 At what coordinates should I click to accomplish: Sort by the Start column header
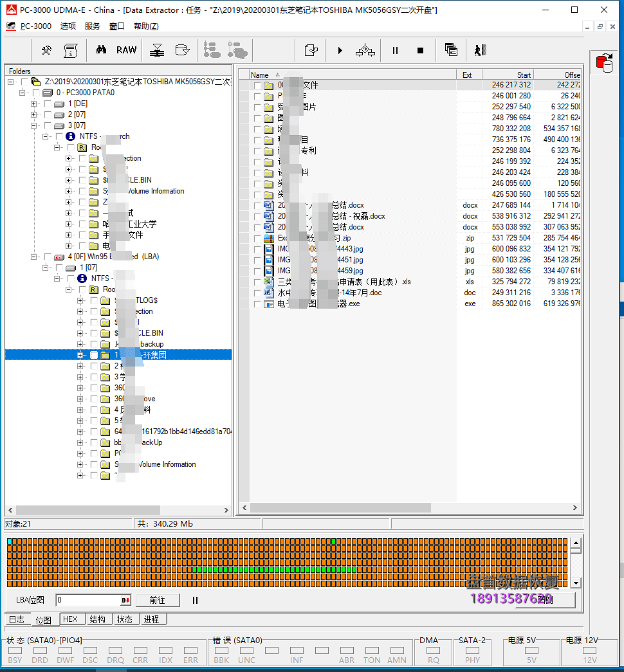coord(508,75)
